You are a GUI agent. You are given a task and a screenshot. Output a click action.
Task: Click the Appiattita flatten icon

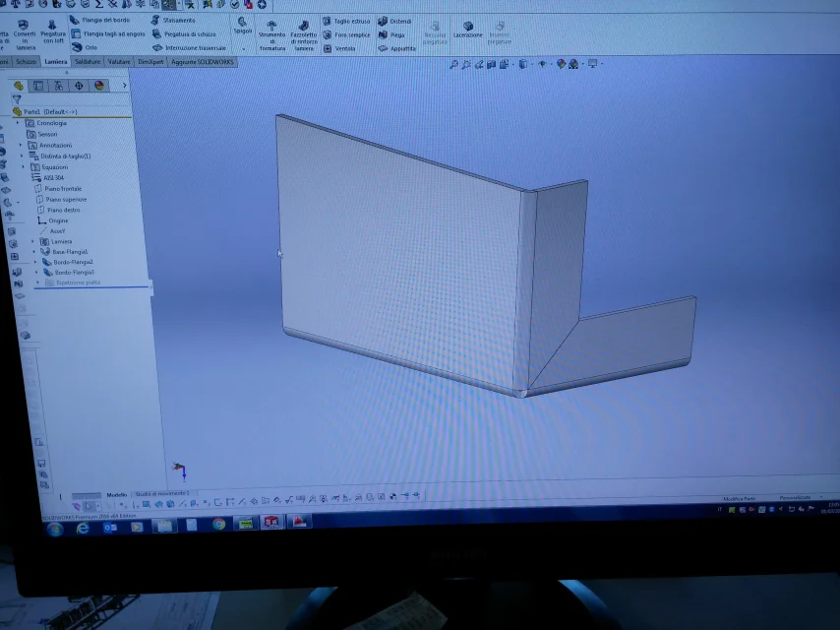coord(397,48)
